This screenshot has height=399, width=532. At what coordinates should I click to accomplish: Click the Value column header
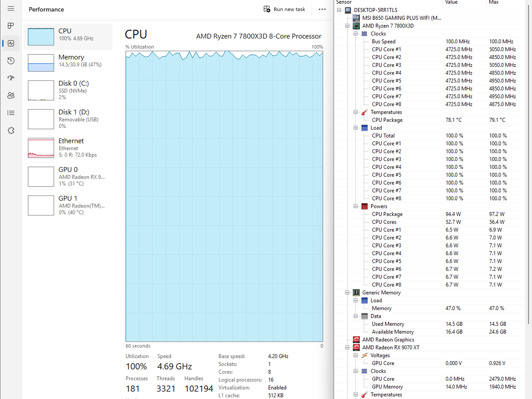(464, 2)
